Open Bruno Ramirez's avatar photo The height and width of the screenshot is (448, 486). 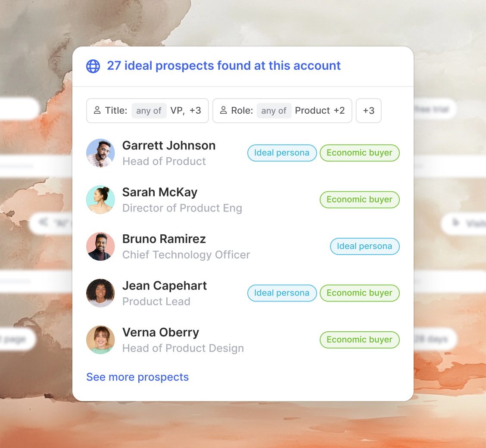[x=100, y=247]
